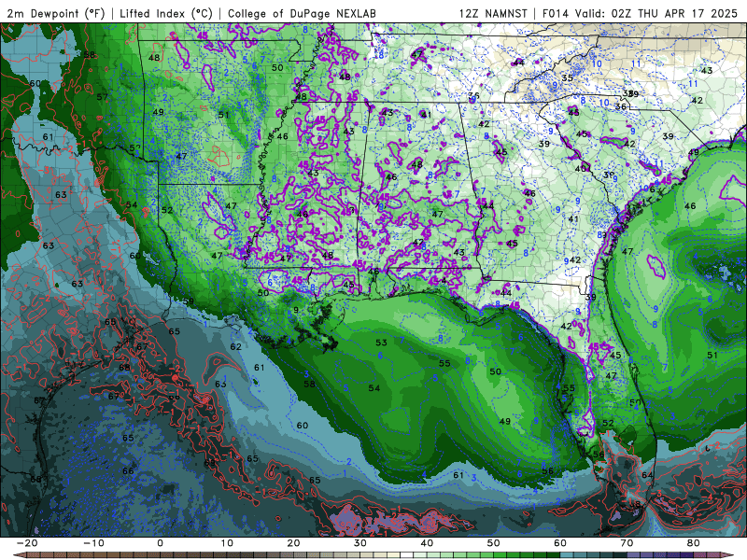Click the dewpoint value 57 in west Texas
Screen dimensions: 747x560
point(102,97)
